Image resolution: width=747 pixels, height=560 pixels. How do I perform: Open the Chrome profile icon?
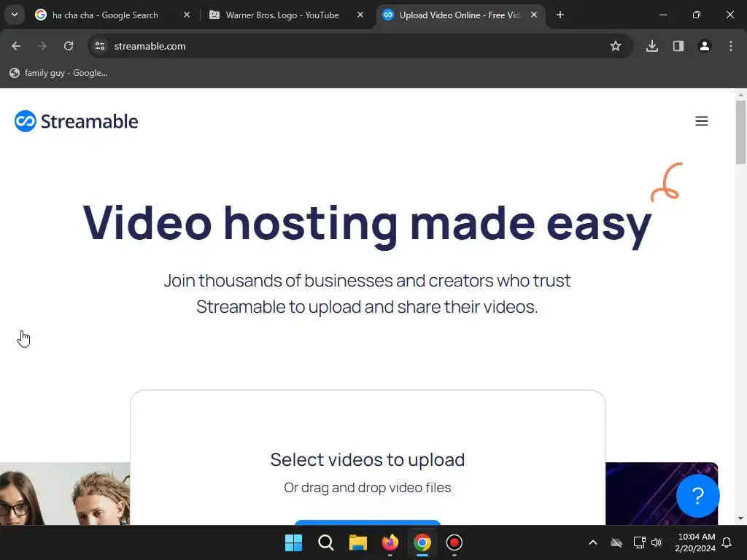pyautogui.click(x=705, y=46)
